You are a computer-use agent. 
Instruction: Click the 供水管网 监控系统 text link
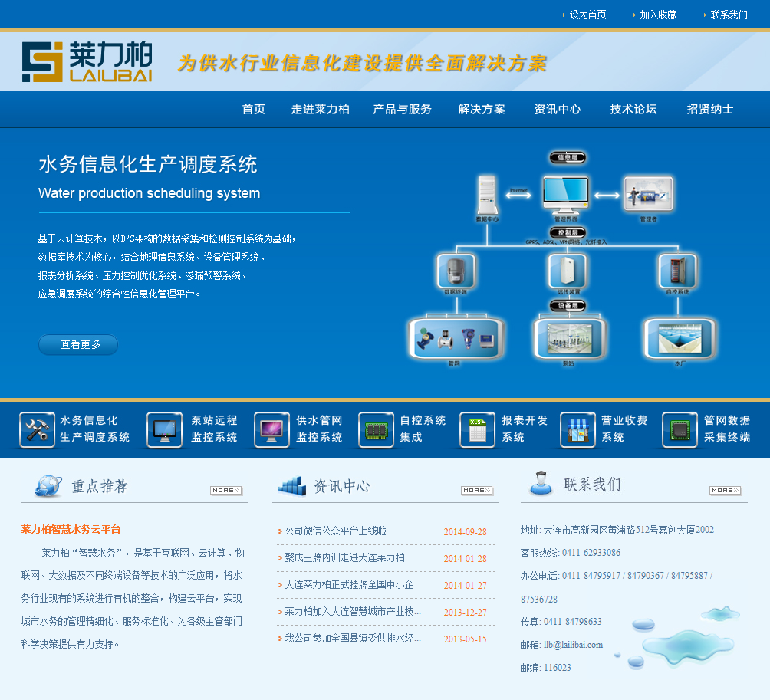tap(319, 429)
